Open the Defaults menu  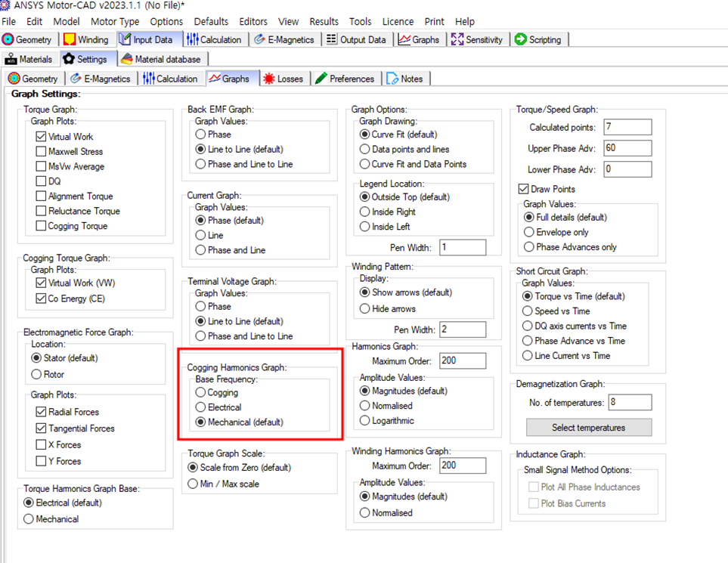211,21
